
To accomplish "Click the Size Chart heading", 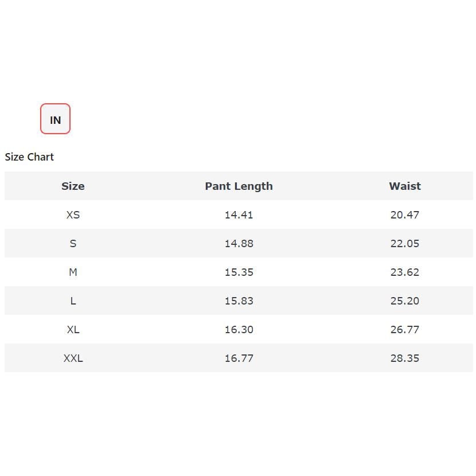I will click(29, 157).
